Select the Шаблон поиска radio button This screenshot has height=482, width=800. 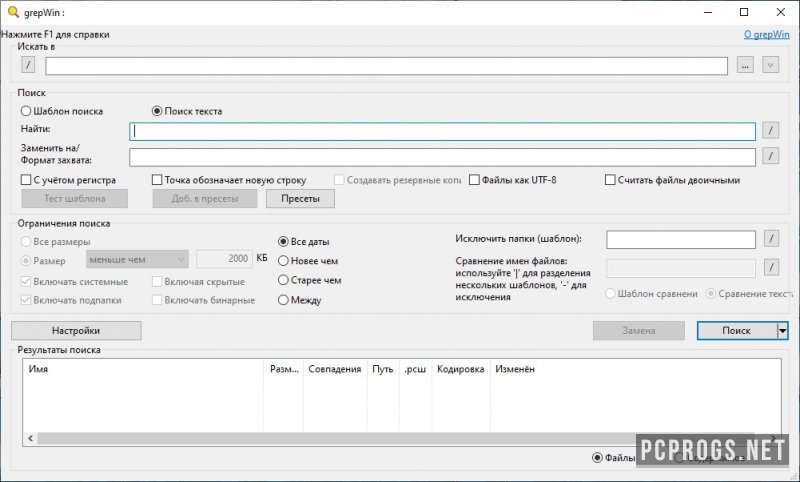pyautogui.click(x=26, y=111)
